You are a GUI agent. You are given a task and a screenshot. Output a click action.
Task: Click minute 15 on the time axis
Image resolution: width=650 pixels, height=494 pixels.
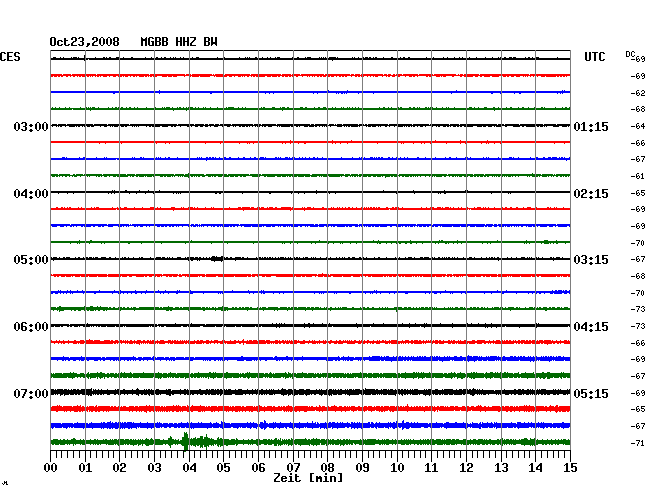point(570,468)
